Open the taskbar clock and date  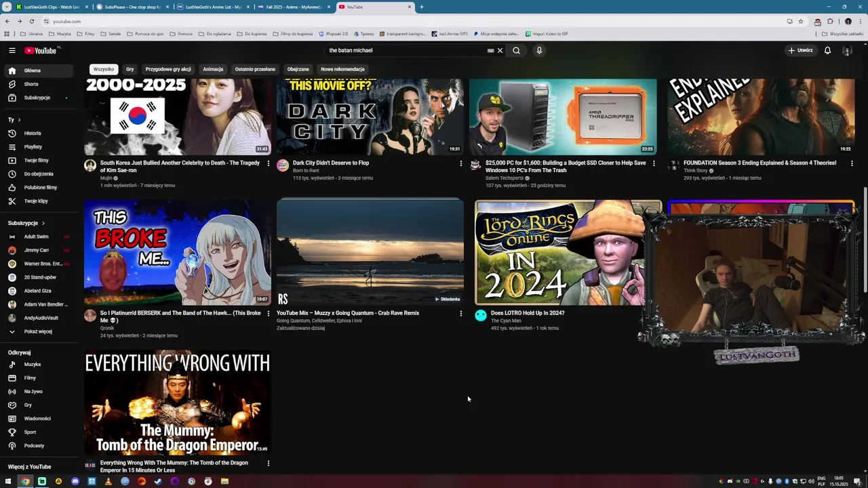(839, 481)
